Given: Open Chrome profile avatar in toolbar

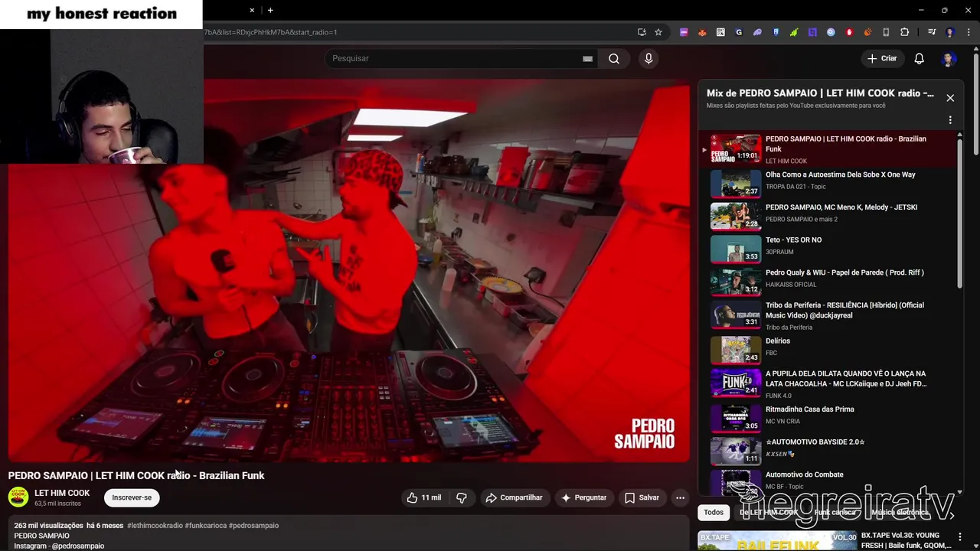Looking at the screenshot, I should click(950, 32).
